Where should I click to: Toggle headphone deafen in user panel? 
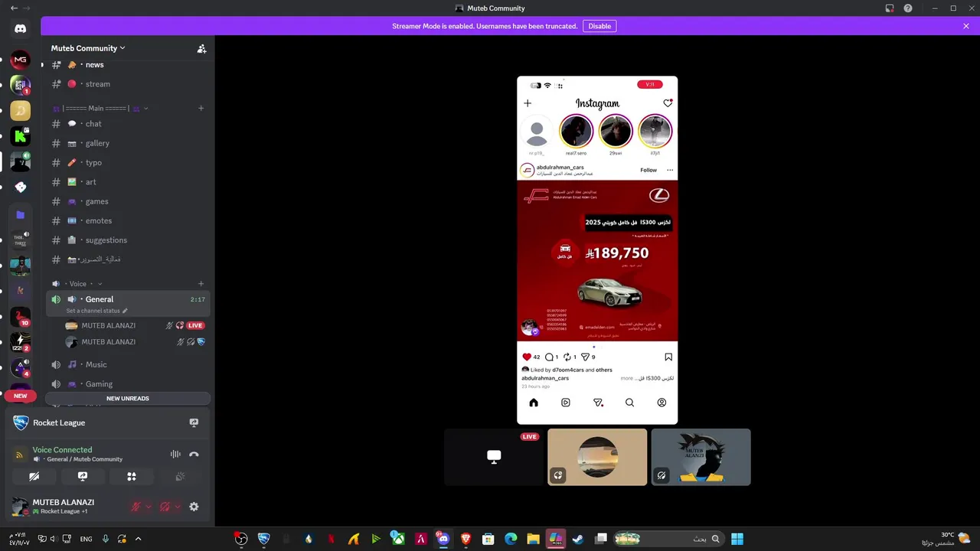pos(165,507)
